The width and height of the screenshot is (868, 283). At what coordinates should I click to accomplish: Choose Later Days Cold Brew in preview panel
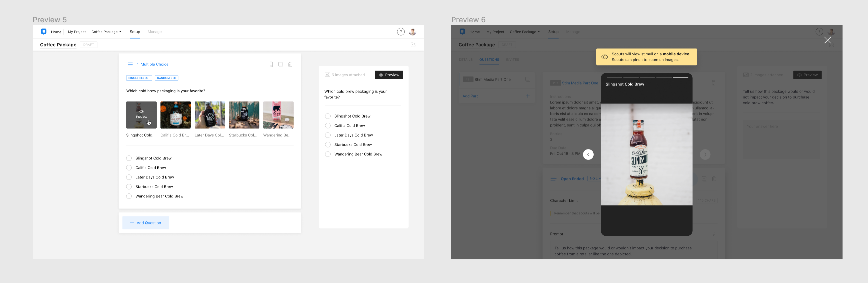coord(328,135)
